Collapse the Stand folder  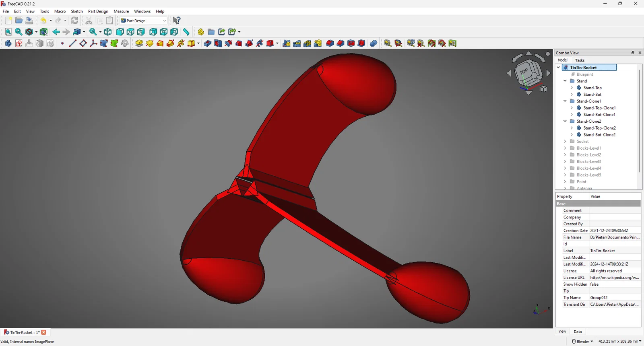coord(565,81)
